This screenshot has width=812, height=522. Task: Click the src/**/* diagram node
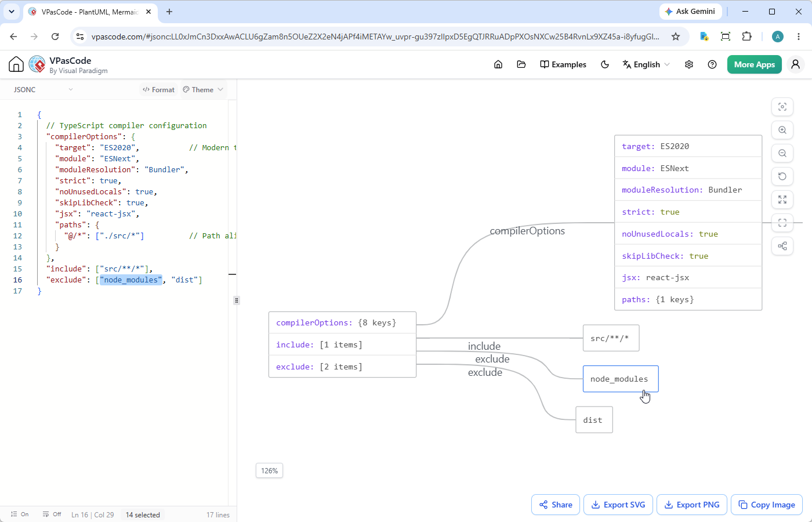(611, 338)
